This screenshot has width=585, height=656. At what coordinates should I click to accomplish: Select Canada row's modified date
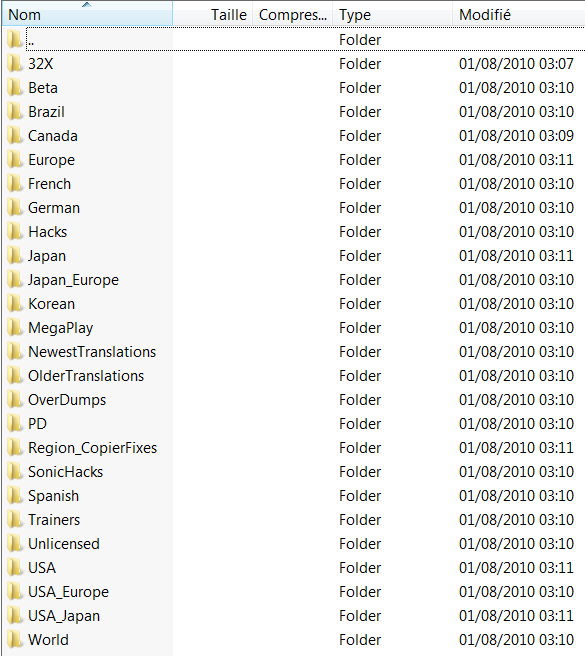click(516, 136)
